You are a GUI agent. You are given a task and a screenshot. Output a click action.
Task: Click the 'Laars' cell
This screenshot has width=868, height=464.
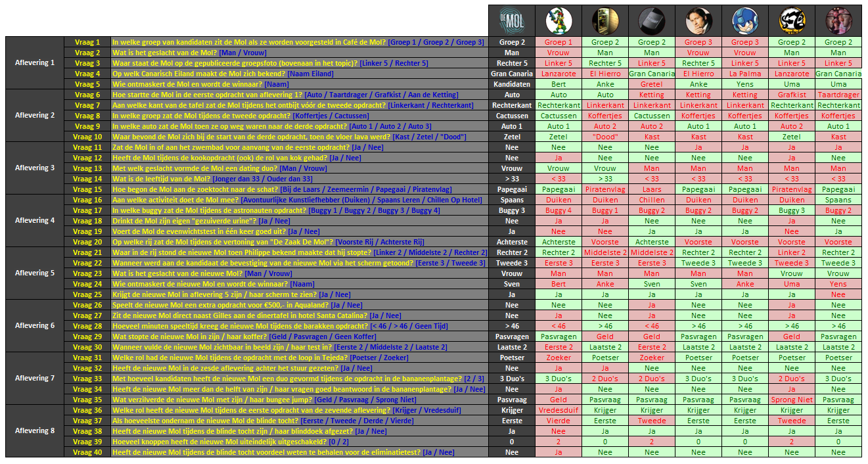pos(652,189)
